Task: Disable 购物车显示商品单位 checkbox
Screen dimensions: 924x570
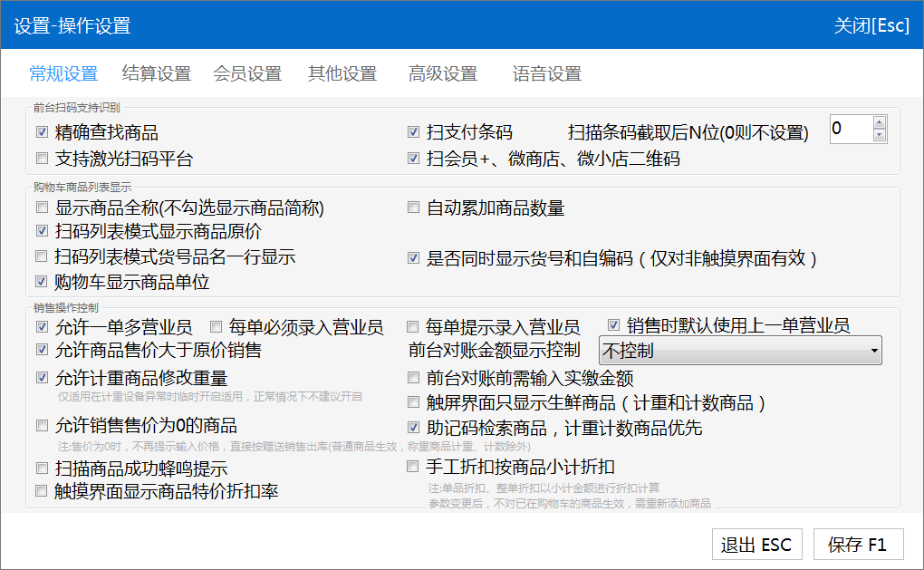Action: point(42,282)
